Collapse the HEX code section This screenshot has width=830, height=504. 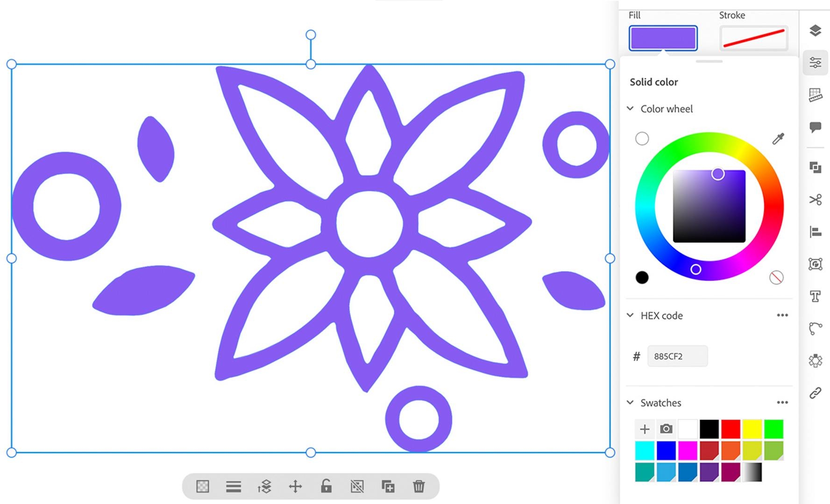point(631,315)
